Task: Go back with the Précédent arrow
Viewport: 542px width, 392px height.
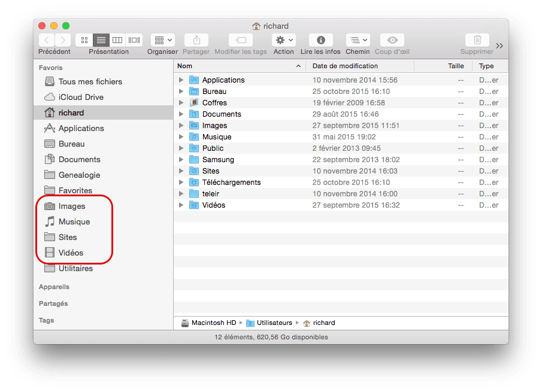Action: (x=47, y=40)
